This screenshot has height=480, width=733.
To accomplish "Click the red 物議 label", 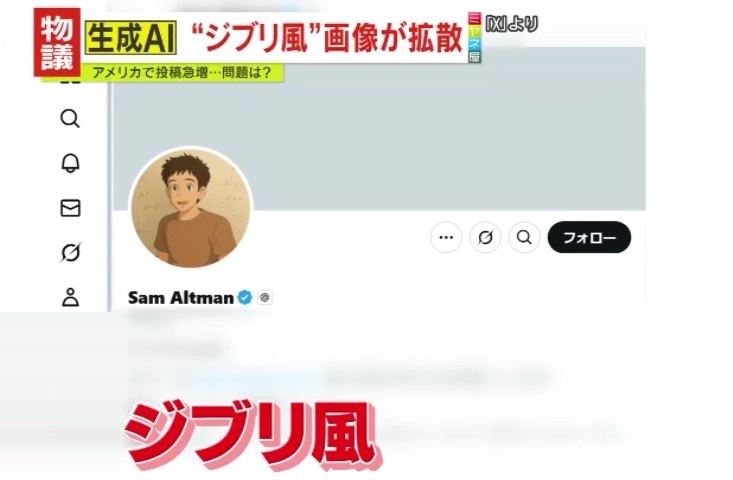I will coord(57,42).
